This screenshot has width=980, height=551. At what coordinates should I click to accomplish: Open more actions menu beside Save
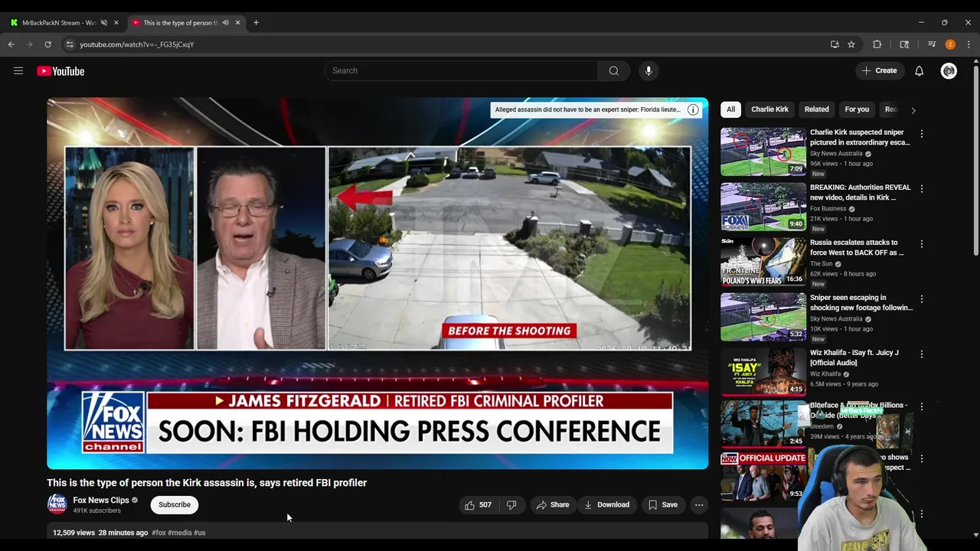pyautogui.click(x=699, y=504)
